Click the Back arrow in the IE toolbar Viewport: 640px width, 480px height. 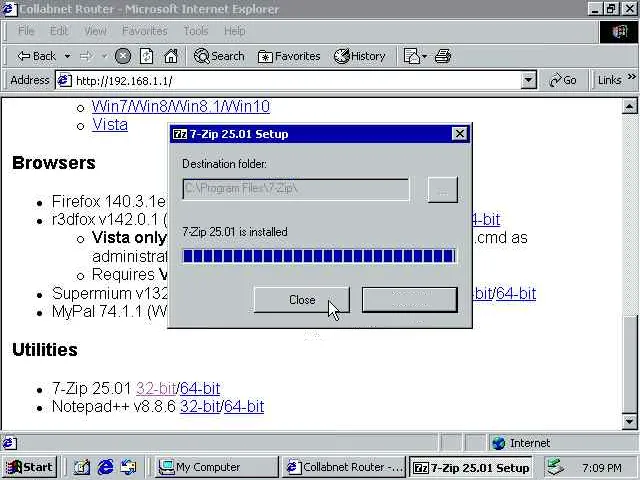tap(36, 56)
